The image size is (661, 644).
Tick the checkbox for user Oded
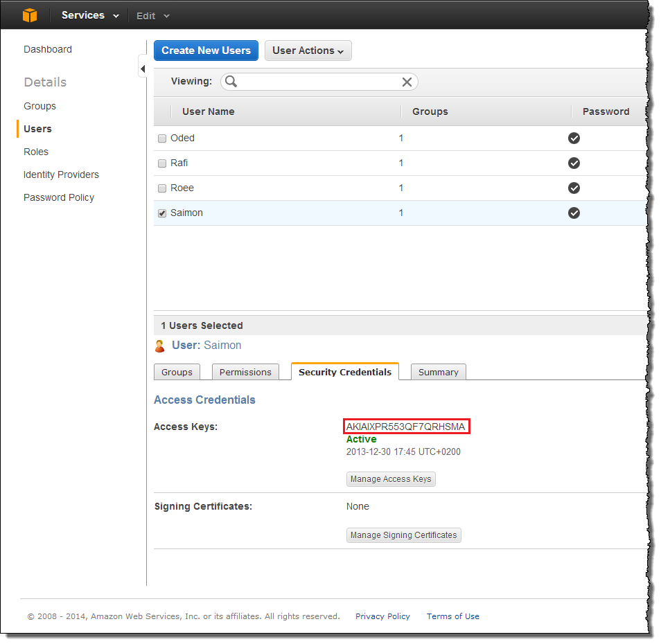(162, 138)
